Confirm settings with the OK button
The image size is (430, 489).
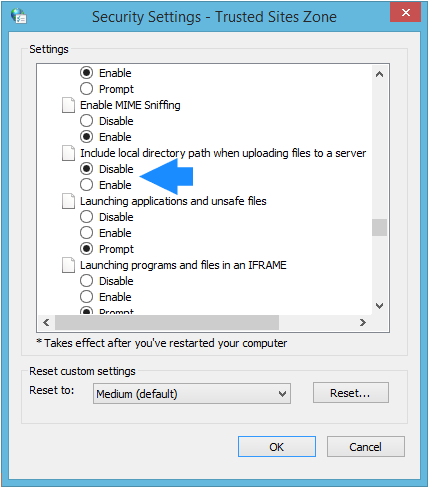pos(277,447)
